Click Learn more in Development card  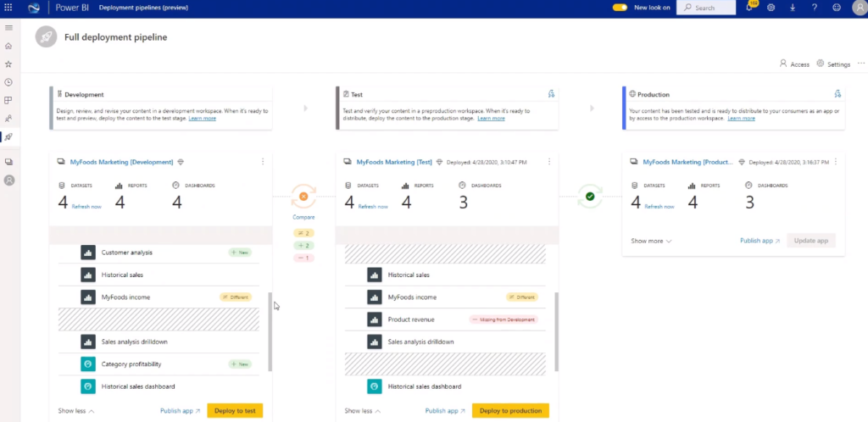202,119
